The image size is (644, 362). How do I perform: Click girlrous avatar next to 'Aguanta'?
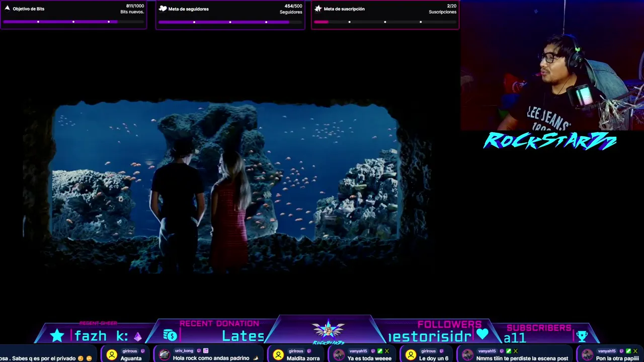pos(112,355)
